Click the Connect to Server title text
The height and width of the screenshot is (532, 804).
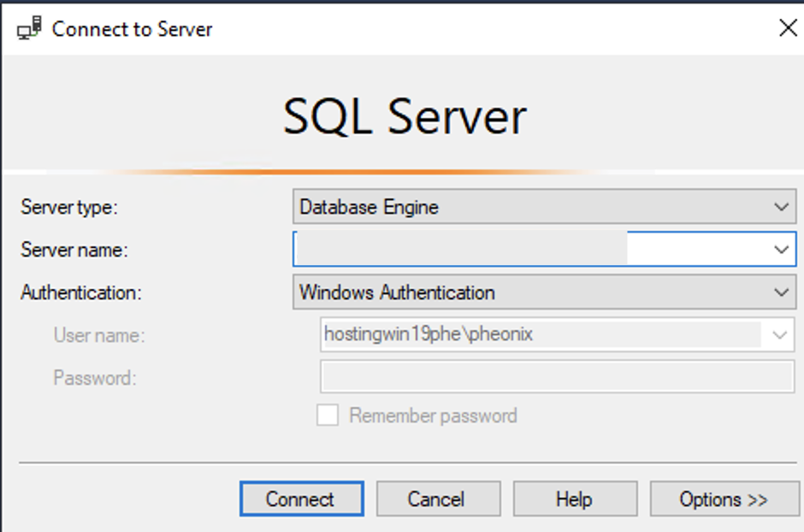[132, 29]
